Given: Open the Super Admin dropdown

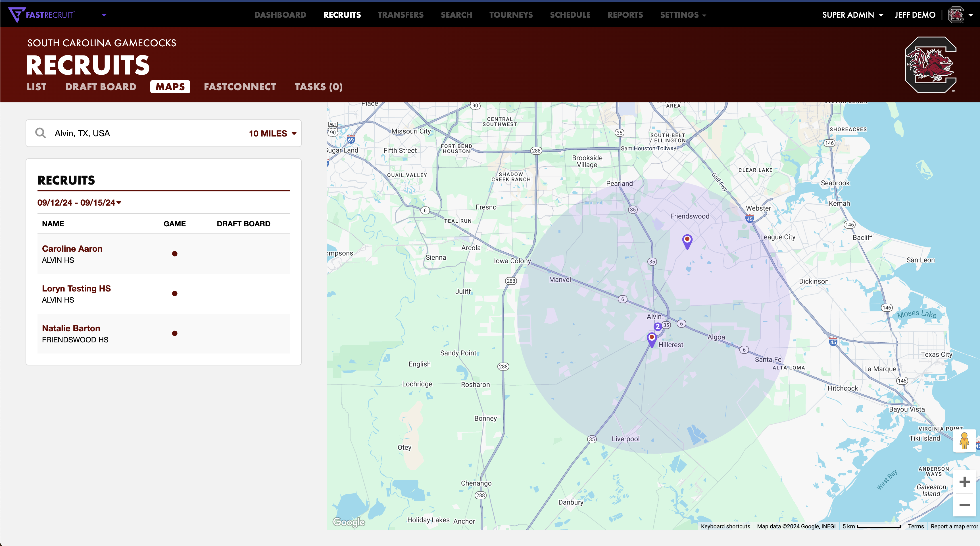Looking at the screenshot, I should [852, 15].
